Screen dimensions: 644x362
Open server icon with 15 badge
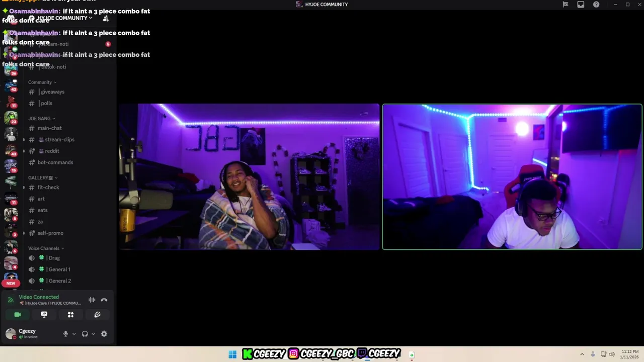click(x=11, y=166)
